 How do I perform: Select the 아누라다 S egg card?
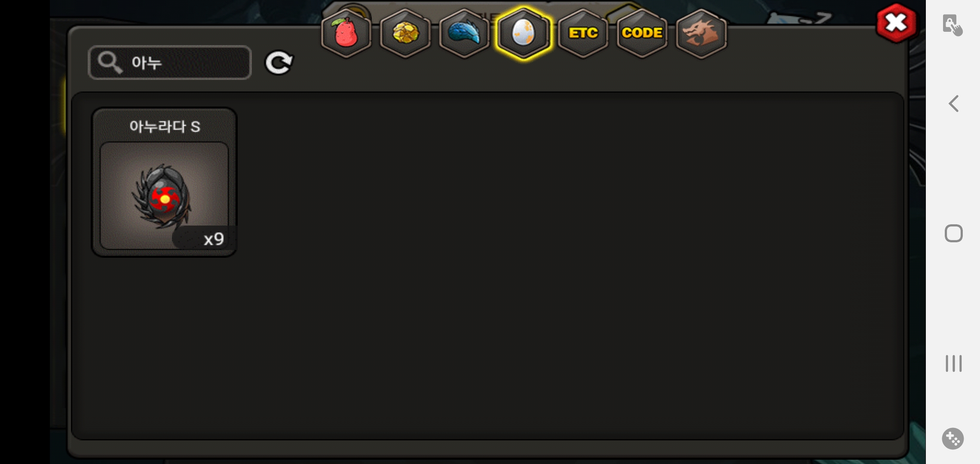(x=164, y=182)
